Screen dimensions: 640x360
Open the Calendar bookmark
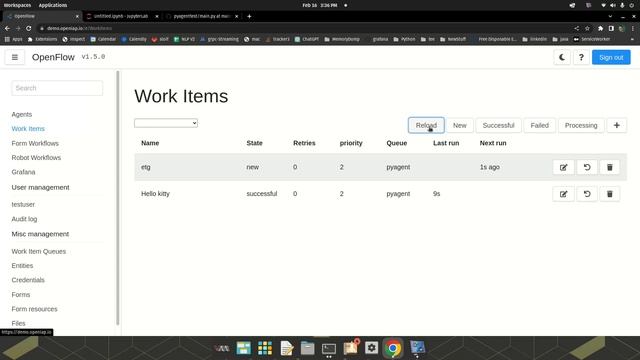click(x=103, y=39)
